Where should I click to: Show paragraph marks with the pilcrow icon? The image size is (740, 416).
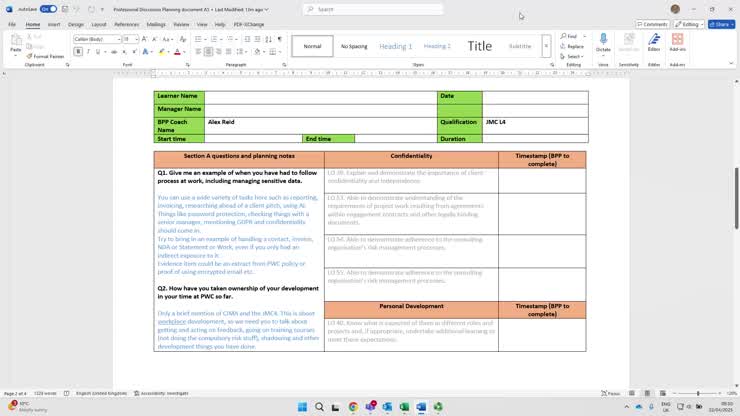click(279, 39)
